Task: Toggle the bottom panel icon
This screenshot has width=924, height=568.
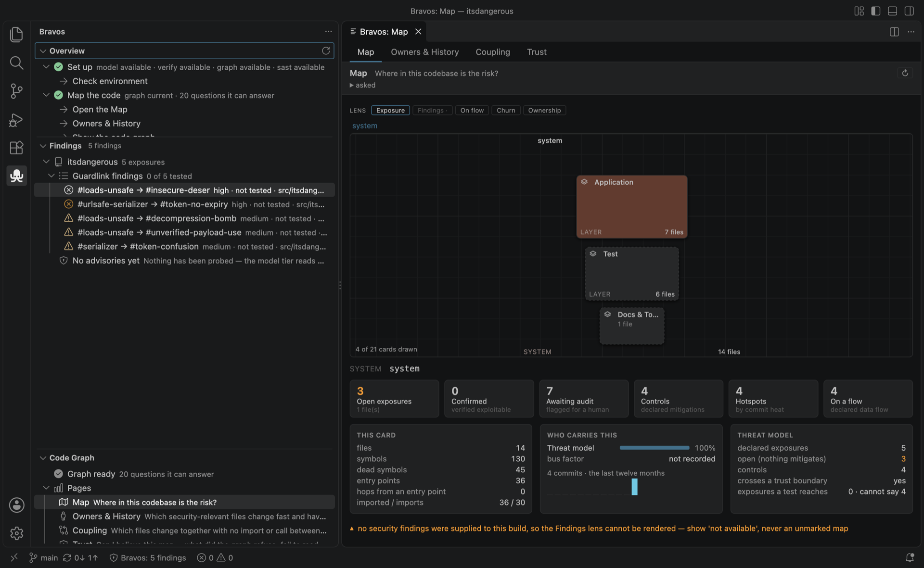Action: tap(892, 11)
